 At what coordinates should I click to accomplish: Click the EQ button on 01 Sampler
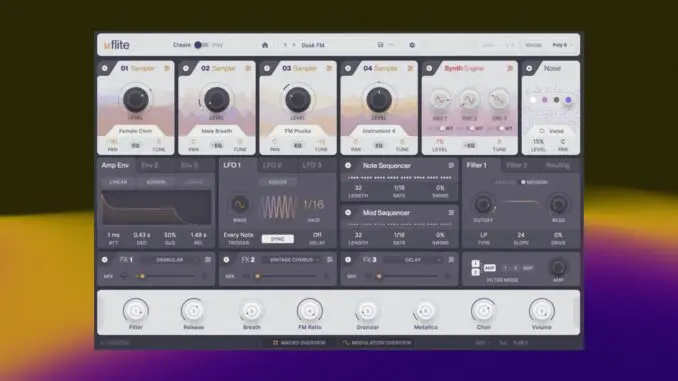135,146
